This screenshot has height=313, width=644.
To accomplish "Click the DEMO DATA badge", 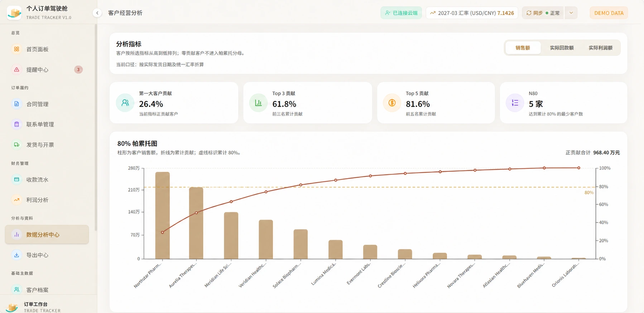I will pyautogui.click(x=609, y=13).
